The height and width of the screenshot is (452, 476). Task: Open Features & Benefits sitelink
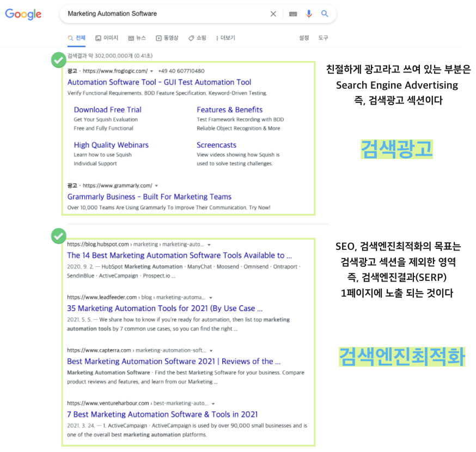tap(229, 109)
